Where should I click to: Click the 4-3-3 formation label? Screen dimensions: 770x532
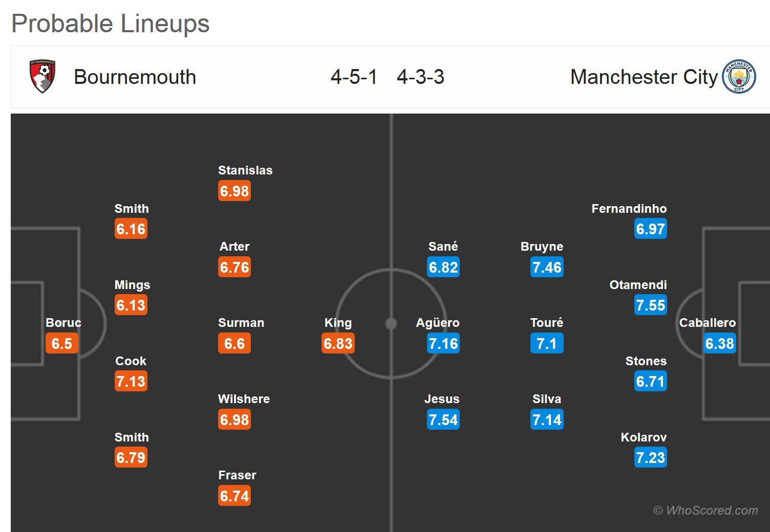point(420,77)
